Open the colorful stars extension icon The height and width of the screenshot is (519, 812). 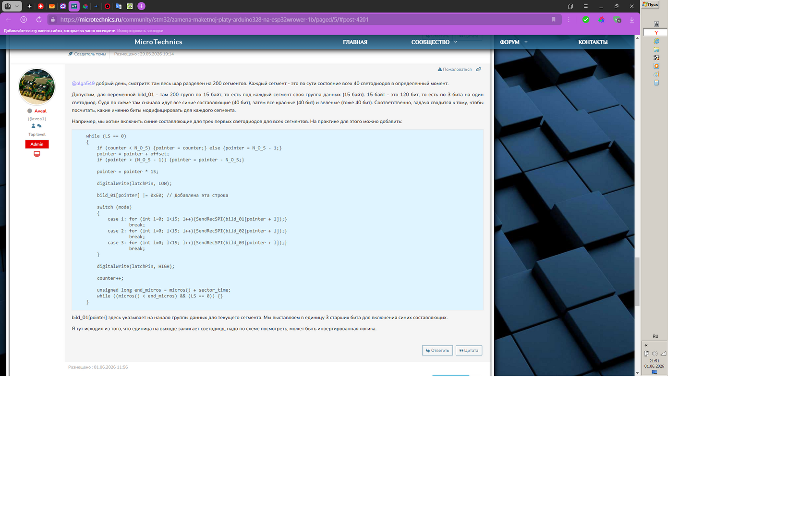point(601,20)
